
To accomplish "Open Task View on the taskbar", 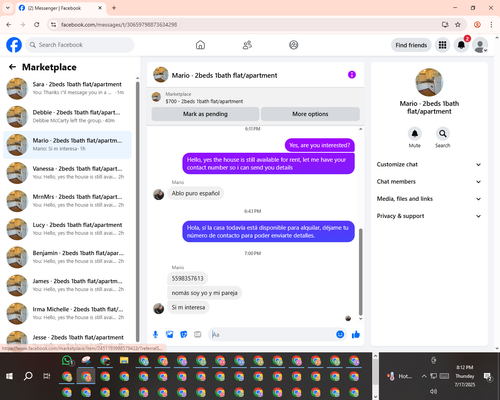I will [47, 376].
